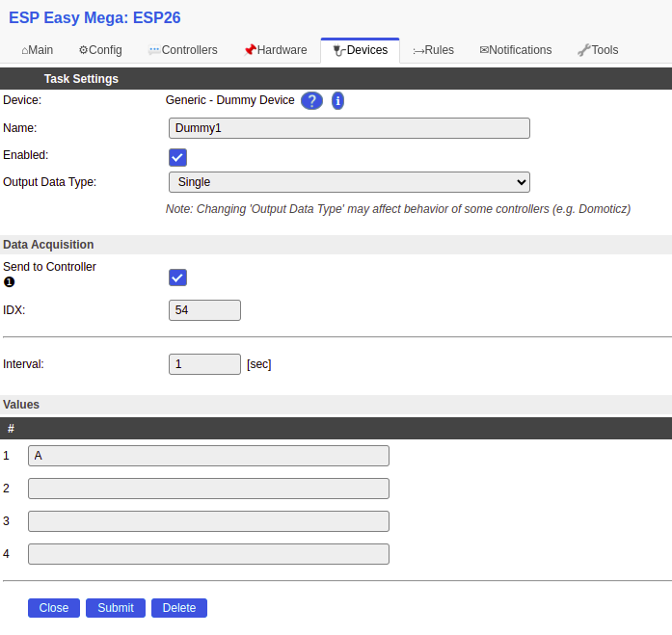The height and width of the screenshot is (635, 672).
Task: Click the Close button
Action: pyautogui.click(x=54, y=608)
